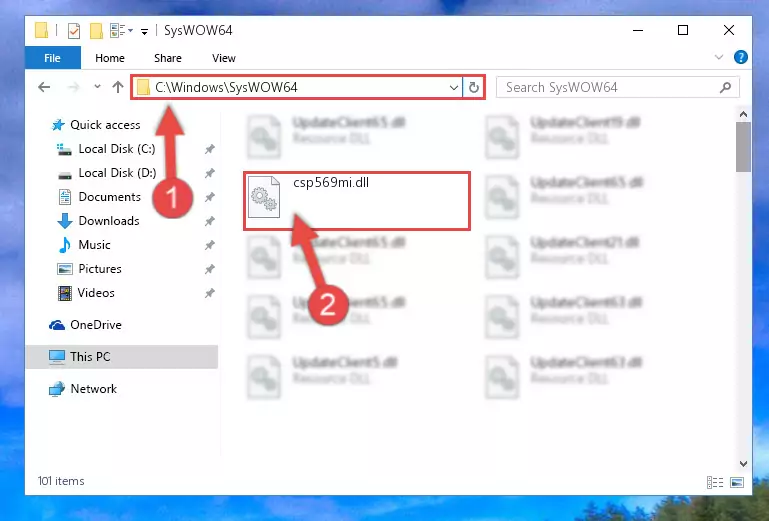Switch to Large icons view in status bar
The height and width of the screenshot is (521, 769).
click(x=737, y=482)
